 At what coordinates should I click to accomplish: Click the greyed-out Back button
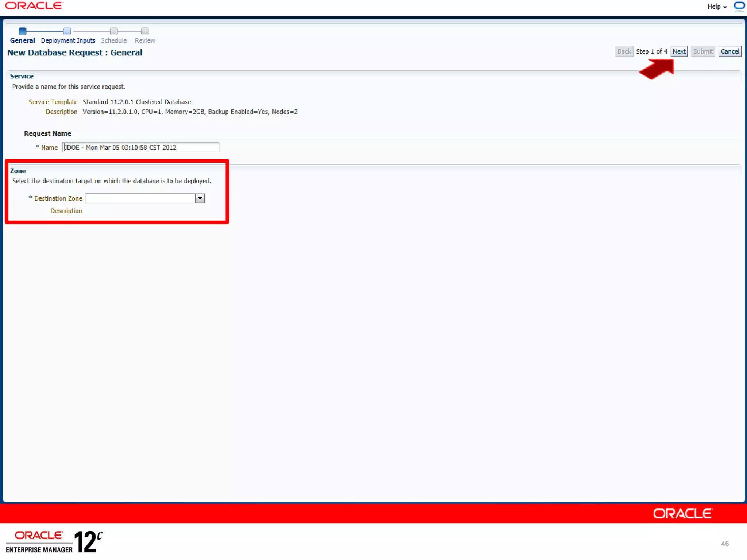point(624,52)
